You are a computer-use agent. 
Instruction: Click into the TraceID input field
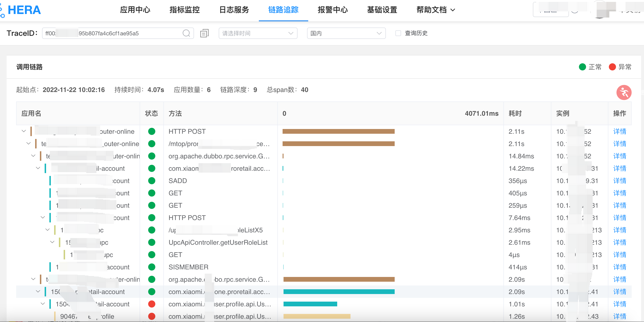coord(113,33)
